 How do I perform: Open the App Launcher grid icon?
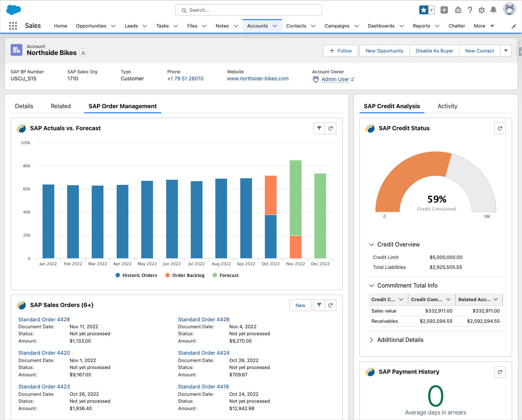click(x=13, y=26)
